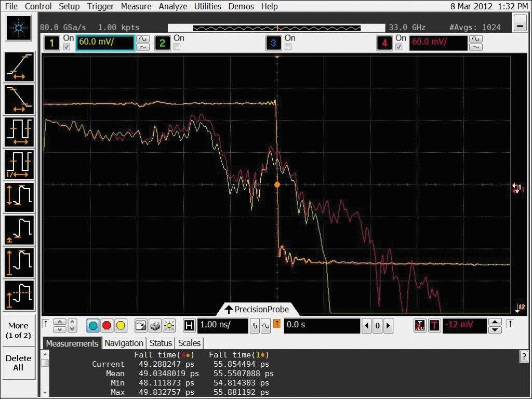Click the period measurement icon
The image size is (532, 399).
tap(19, 131)
